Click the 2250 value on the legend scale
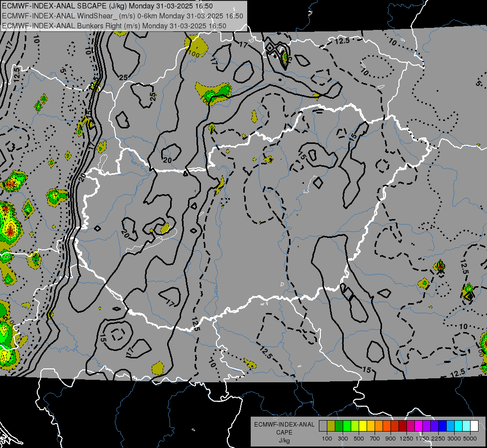Image resolution: width=487 pixels, height=448 pixels. pos(439,439)
